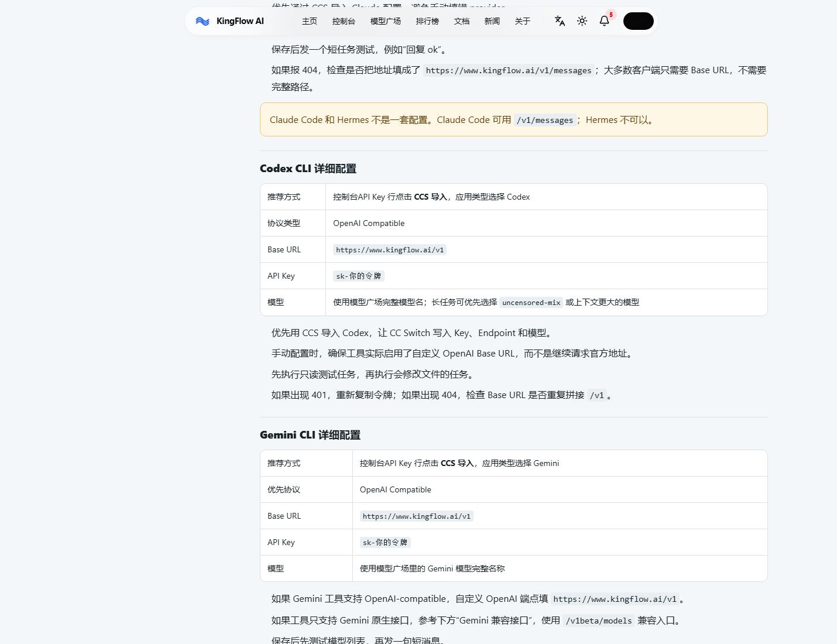Screen dimensions: 837x644
Task: Open 新闻 navigation item
Action: 492,21
